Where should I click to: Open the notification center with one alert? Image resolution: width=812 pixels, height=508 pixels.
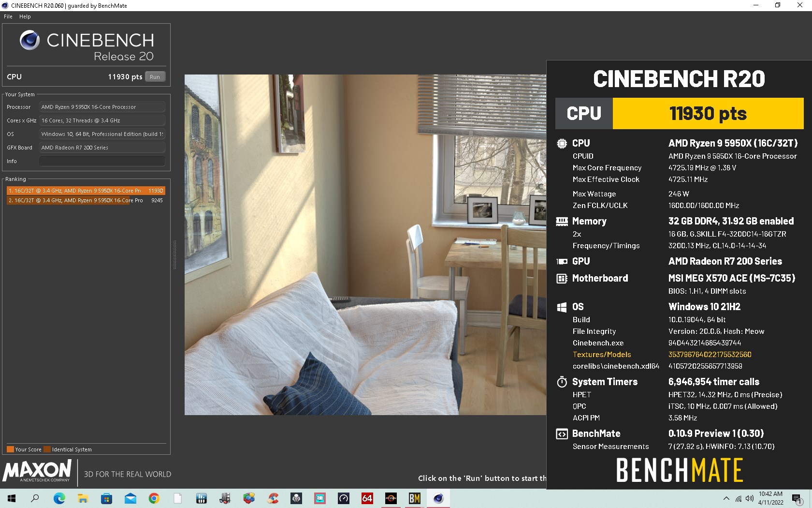(797, 499)
